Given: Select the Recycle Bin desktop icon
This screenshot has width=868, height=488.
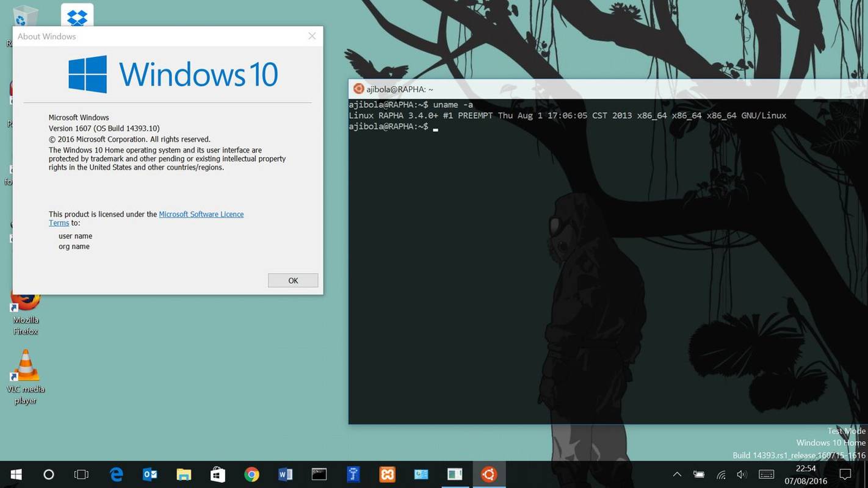Looking at the screenshot, I should coord(24,16).
